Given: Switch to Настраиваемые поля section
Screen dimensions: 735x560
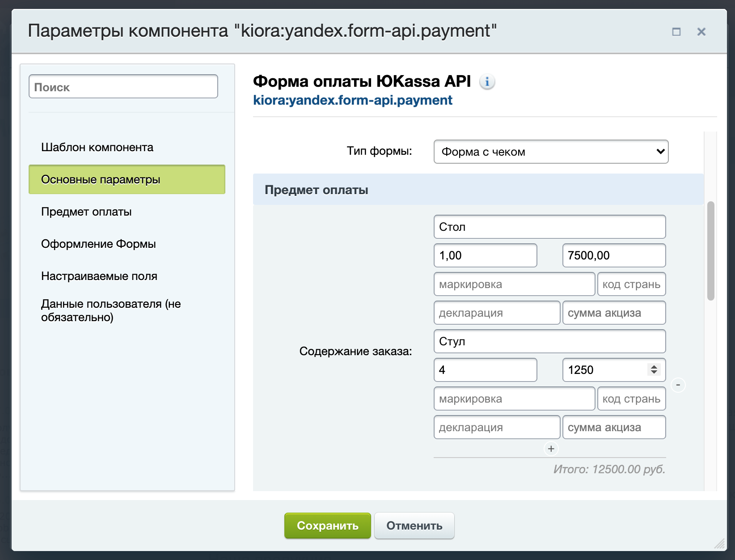Looking at the screenshot, I should [99, 276].
